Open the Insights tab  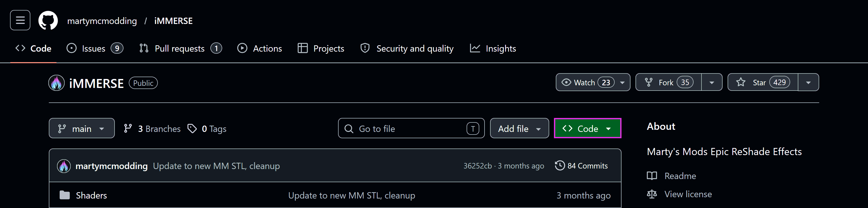pos(493,49)
